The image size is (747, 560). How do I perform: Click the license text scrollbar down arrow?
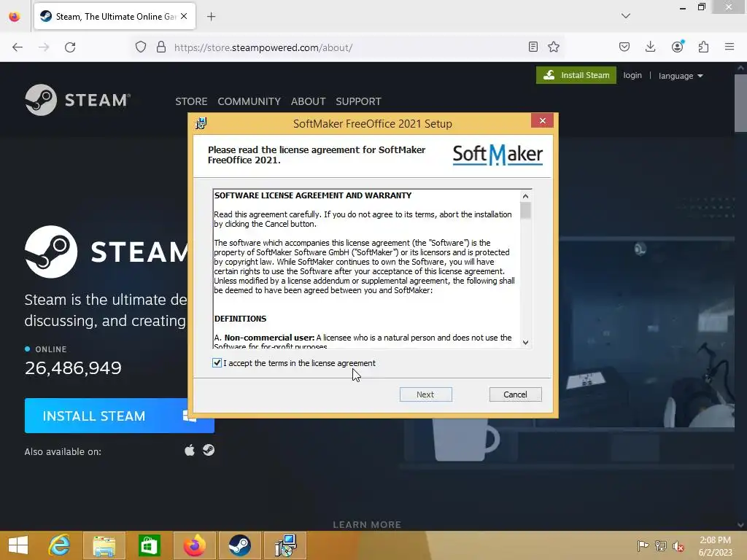point(525,343)
